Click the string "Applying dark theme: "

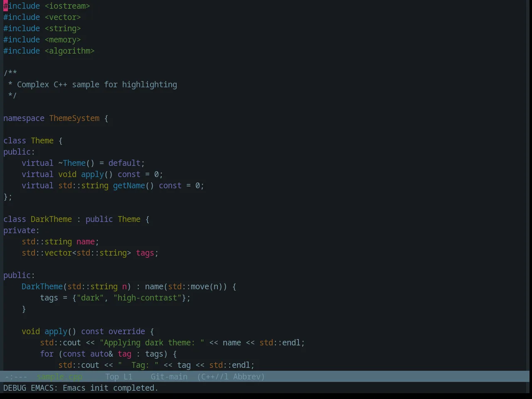coord(152,343)
